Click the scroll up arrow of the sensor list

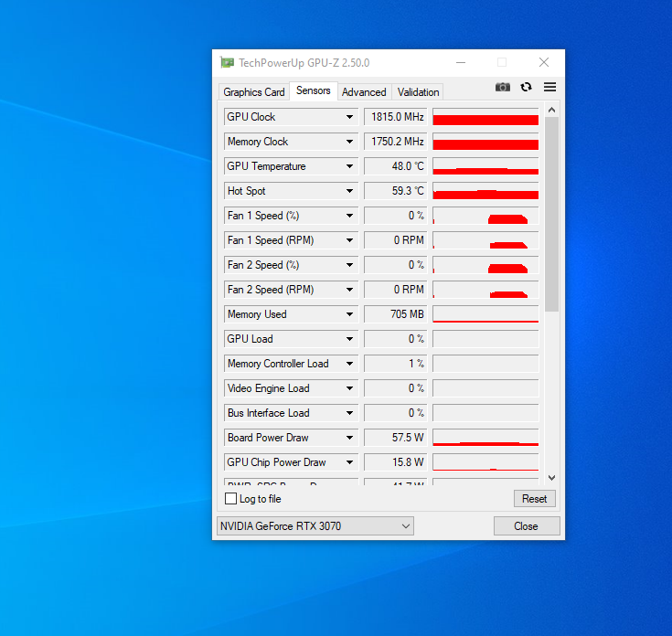coord(552,110)
